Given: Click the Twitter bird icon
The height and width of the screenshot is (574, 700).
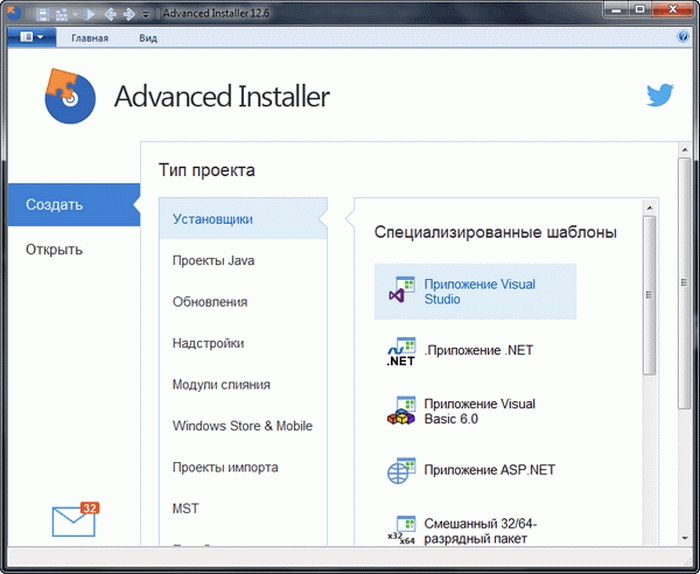Looking at the screenshot, I should [x=660, y=96].
